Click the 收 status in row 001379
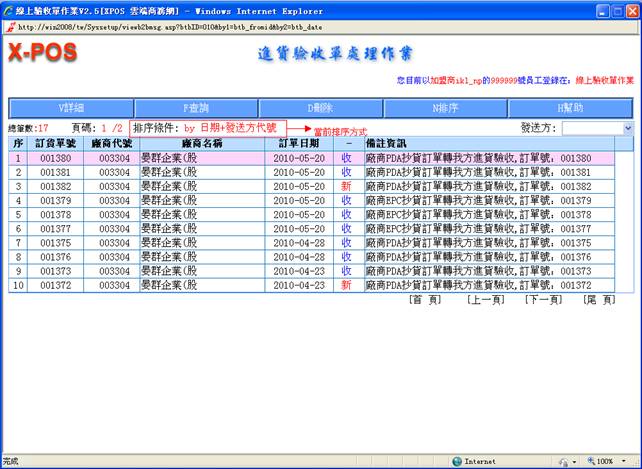The image size is (642, 469). 346,200
